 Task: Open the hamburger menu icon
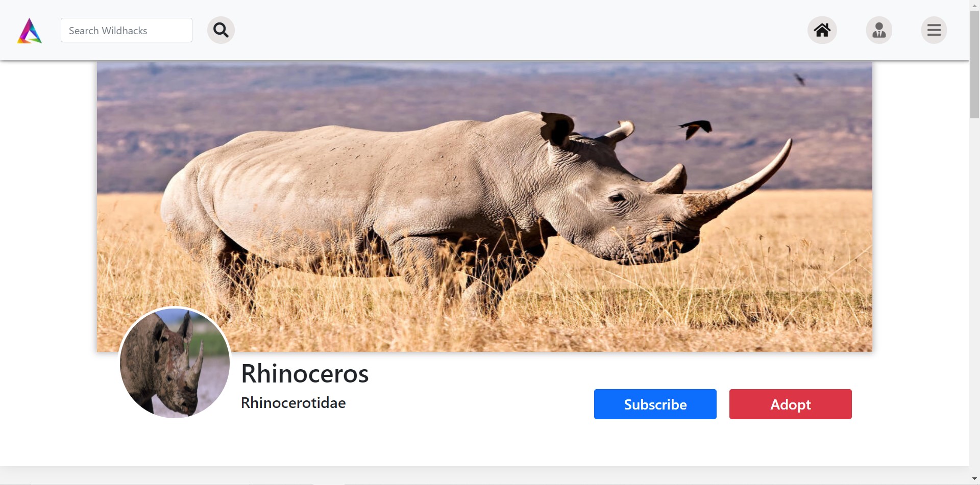(934, 30)
